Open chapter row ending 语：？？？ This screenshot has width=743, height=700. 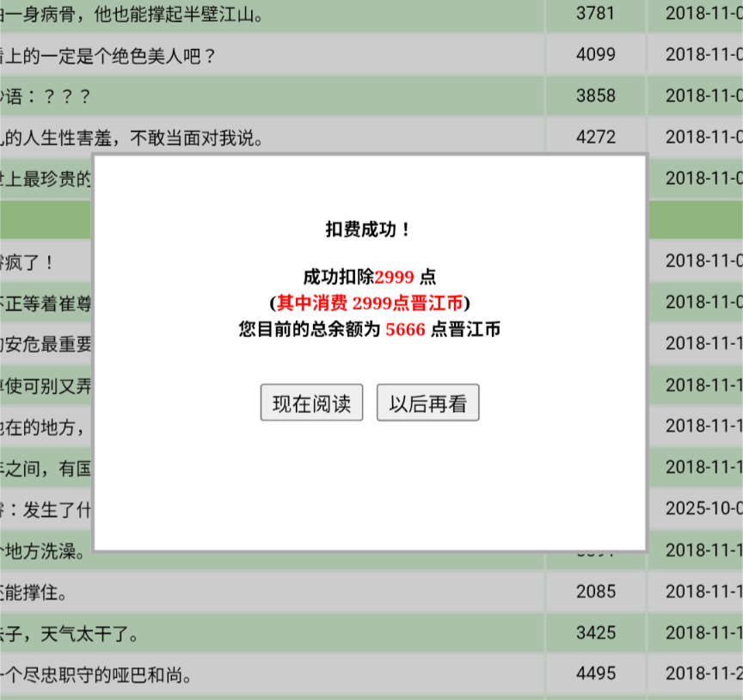click(45, 96)
